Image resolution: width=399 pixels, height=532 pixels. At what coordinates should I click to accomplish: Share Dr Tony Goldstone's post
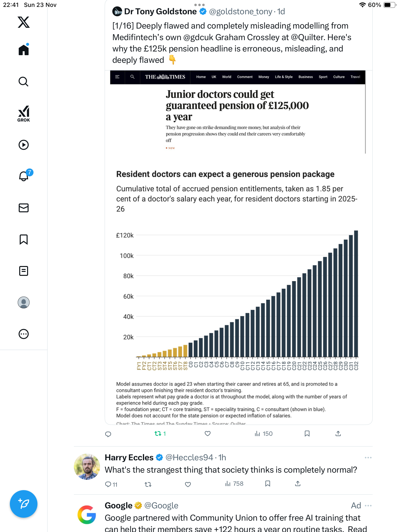click(x=338, y=433)
